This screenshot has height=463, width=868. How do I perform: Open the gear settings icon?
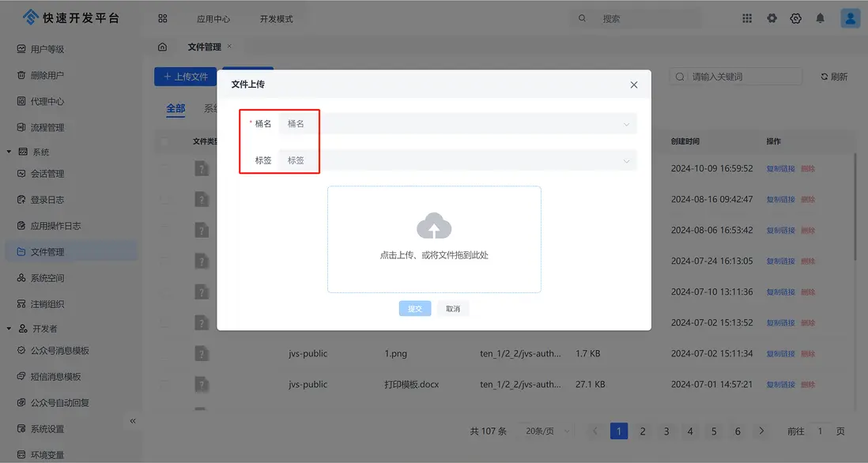[795, 18]
